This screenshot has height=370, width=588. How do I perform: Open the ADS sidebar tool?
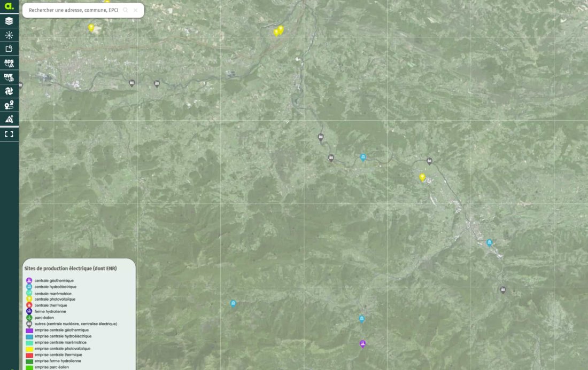click(9, 63)
